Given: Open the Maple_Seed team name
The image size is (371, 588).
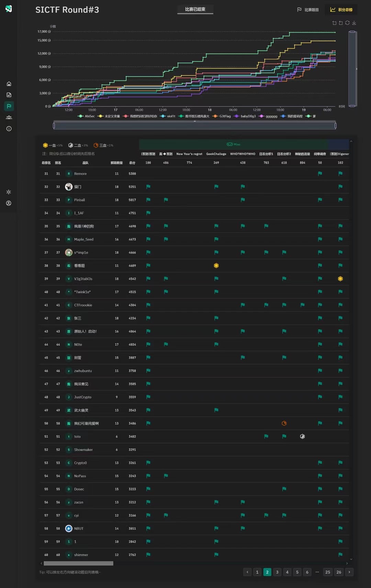Looking at the screenshot, I should tap(84, 239).
